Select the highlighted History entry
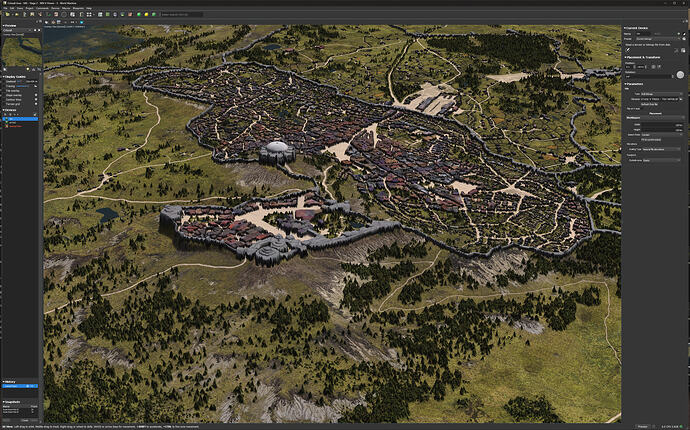 (x=20, y=386)
